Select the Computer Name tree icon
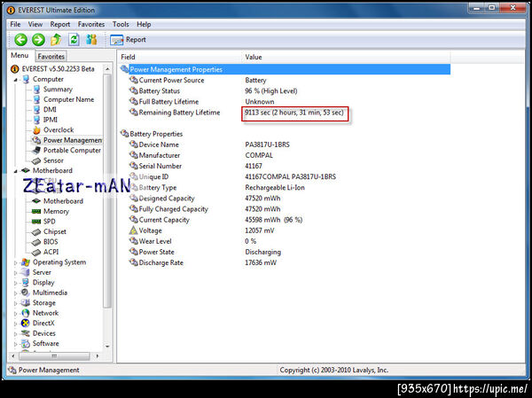The height and width of the screenshot is (398, 532). coord(36,99)
